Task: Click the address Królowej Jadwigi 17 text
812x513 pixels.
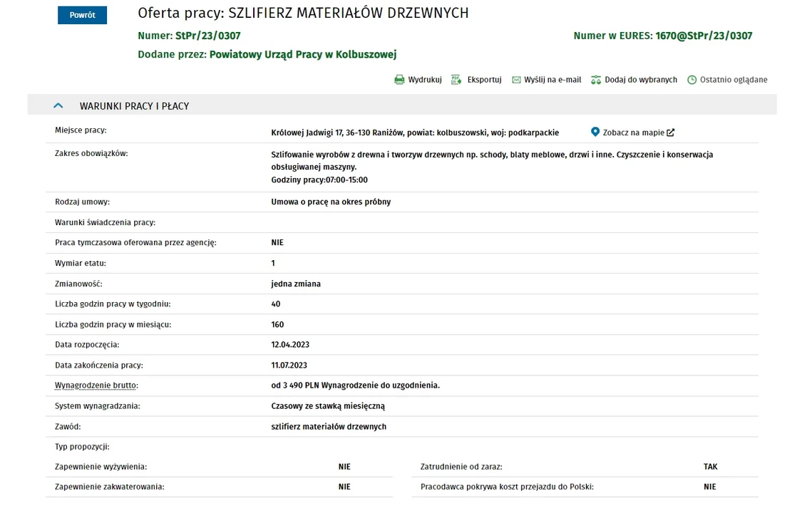Action: point(415,133)
